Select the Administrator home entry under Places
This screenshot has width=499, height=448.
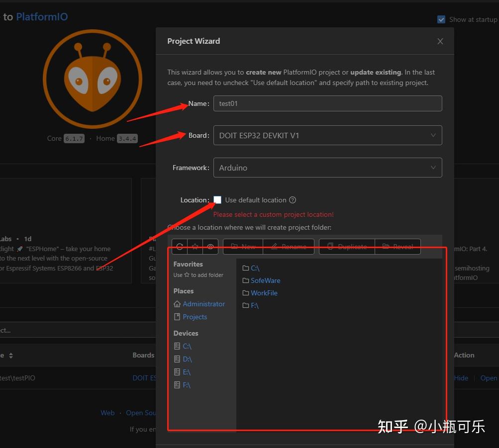click(203, 303)
